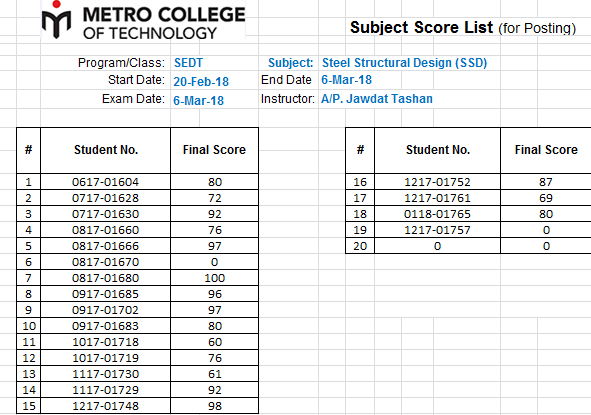Image resolution: width=591 pixels, height=415 pixels.
Task: Click row number 20 in right table
Action: tap(360, 246)
